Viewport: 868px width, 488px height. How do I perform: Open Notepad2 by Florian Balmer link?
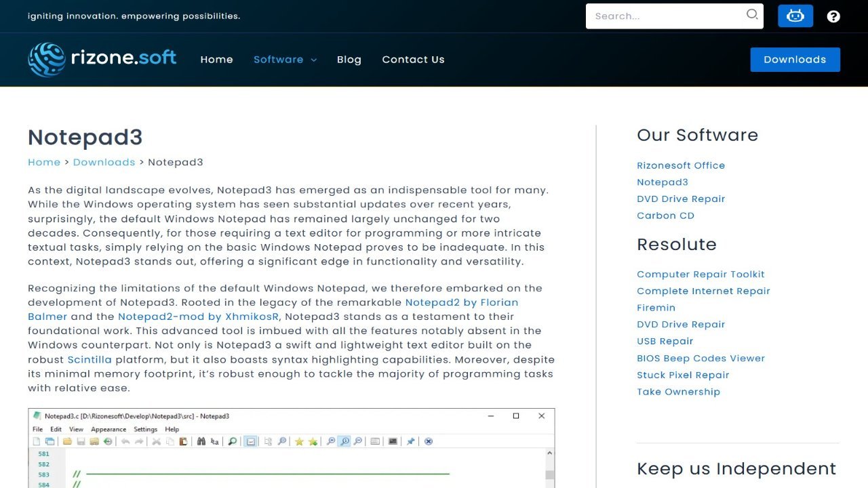click(x=462, y=302)
